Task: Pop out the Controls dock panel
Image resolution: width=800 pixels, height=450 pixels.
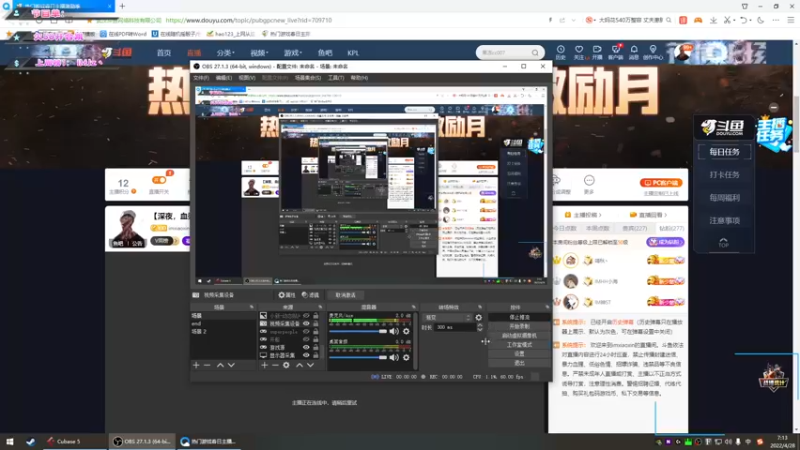Action: coord(547,307)
